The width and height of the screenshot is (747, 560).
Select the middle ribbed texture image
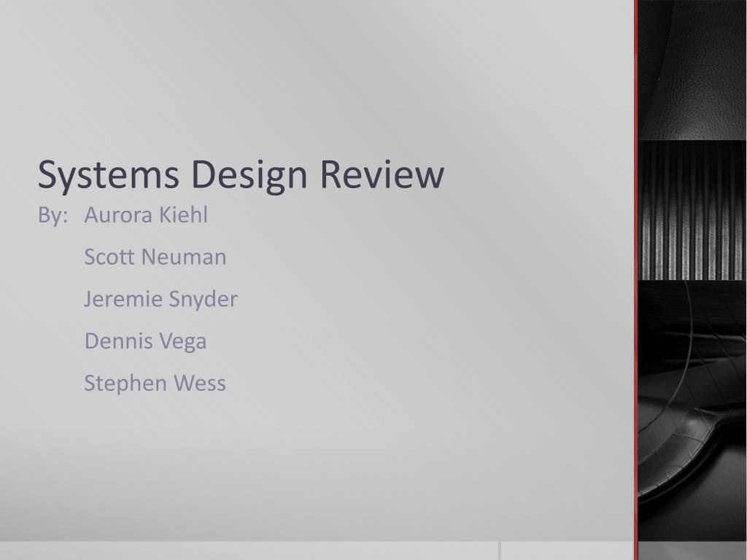[x=692, y=211]
